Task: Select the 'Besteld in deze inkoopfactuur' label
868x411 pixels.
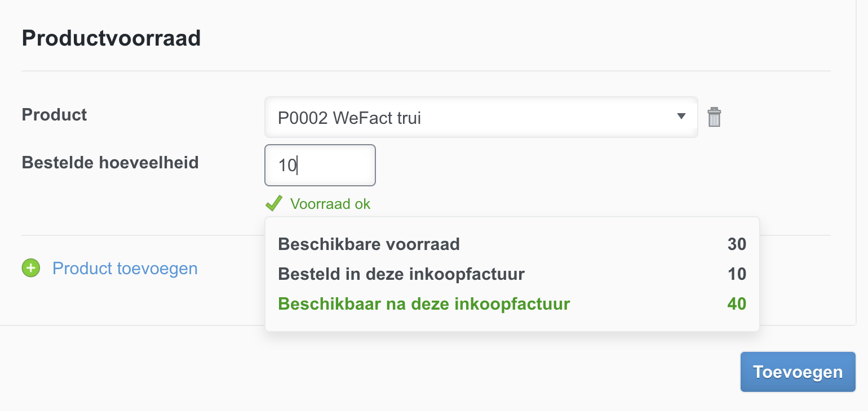Action: coord(401,274)
